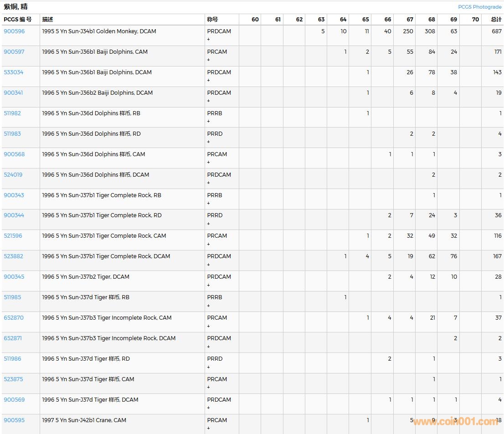Open the PCGS Photograde link
Viewport: 504px width, 434px height.
(x=479, y=7)
